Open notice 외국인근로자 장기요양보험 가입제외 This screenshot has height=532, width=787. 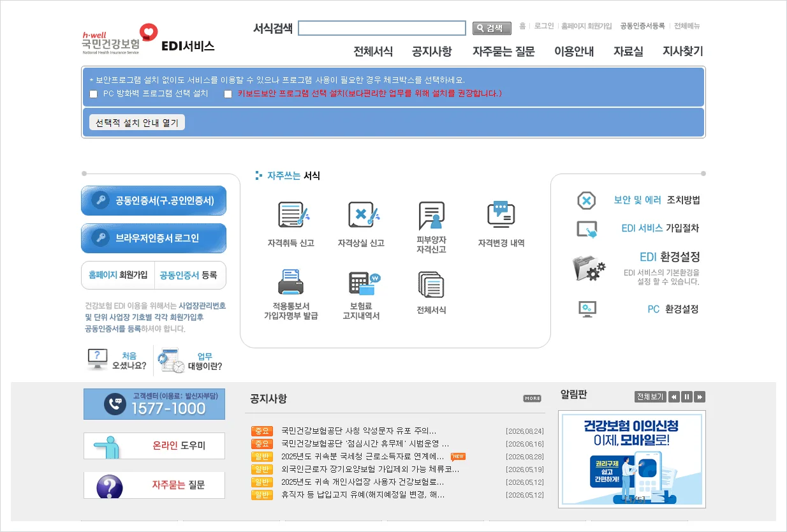click(371, 469)
